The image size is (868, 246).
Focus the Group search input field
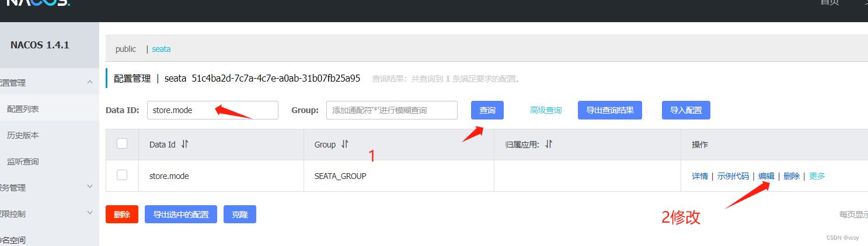392,110
